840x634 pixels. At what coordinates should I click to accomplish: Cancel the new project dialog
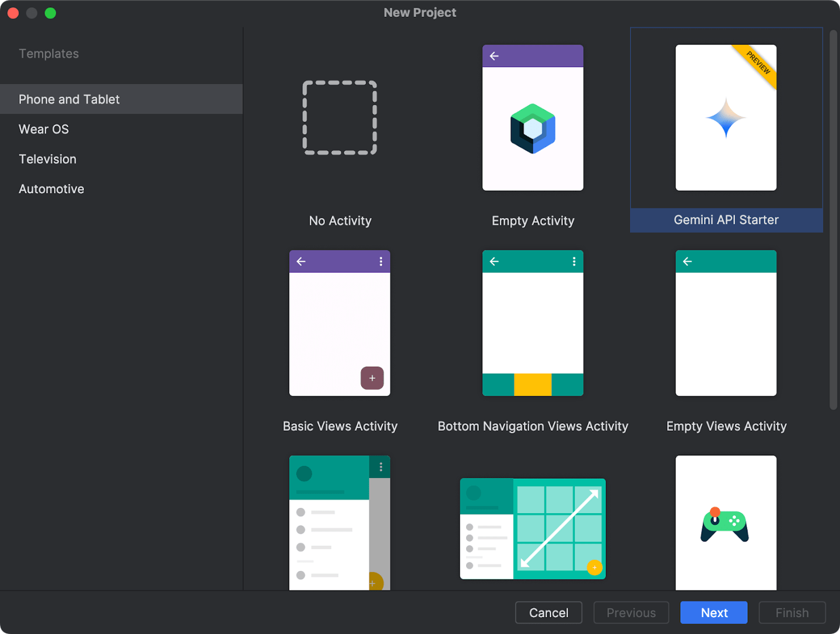(548, 612)
